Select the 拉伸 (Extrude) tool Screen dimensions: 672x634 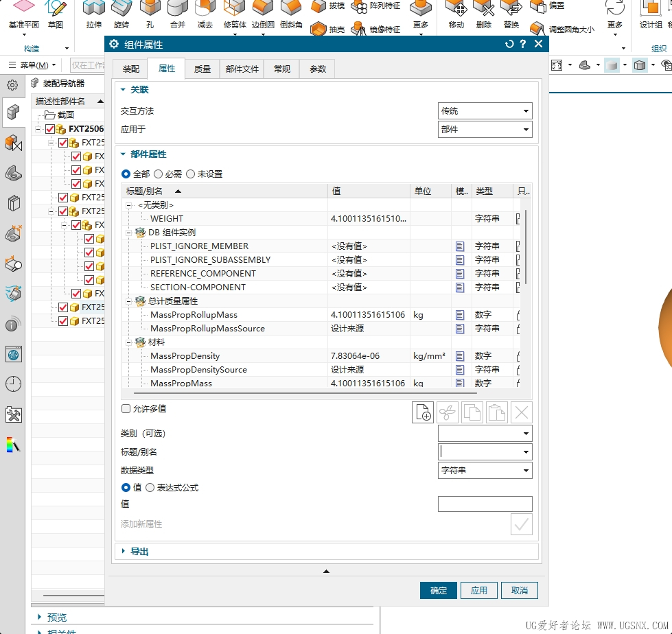[94, 14]
